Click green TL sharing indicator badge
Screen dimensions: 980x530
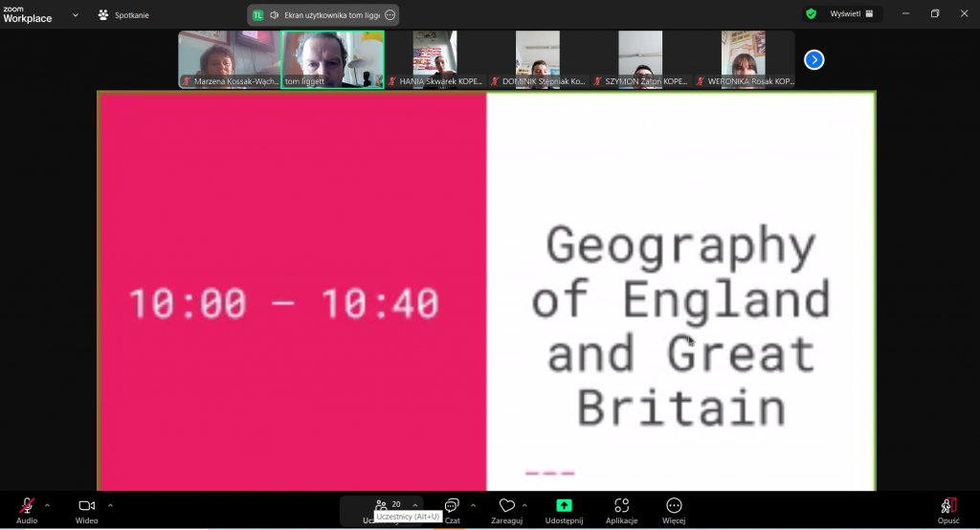(x=257, y=15)
